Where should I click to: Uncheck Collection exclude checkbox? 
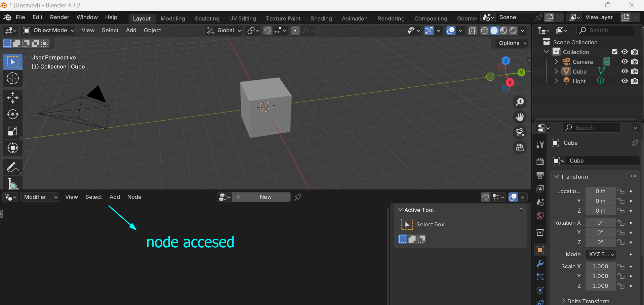615,52
